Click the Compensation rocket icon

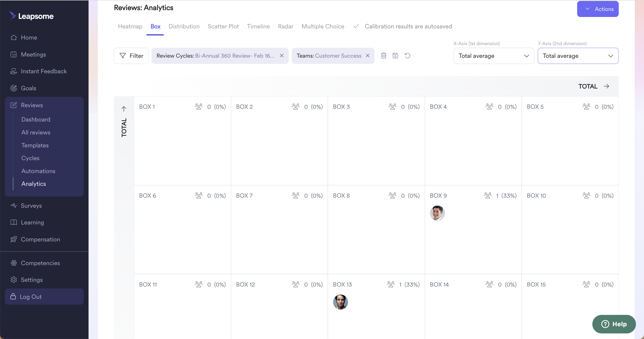tap(14, 239)
